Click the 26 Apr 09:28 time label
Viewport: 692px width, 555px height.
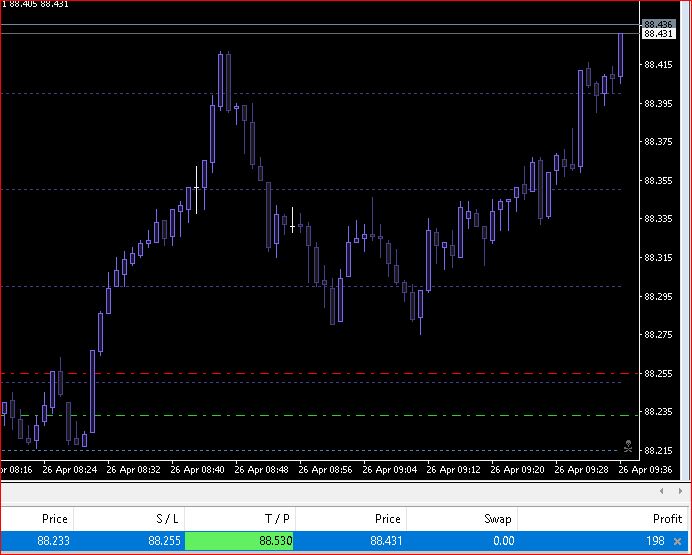pos(581,470)
